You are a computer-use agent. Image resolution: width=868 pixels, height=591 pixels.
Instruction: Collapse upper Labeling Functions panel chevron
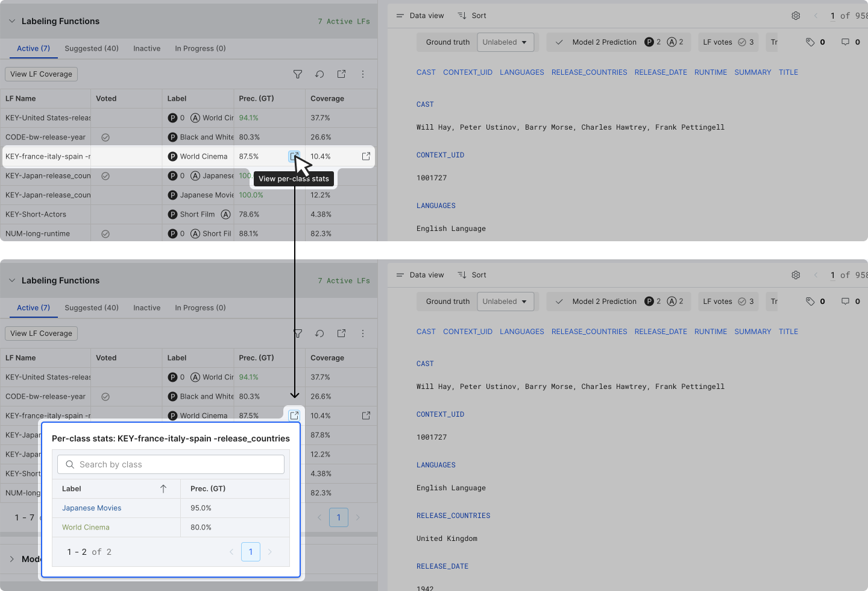[11, 21]
